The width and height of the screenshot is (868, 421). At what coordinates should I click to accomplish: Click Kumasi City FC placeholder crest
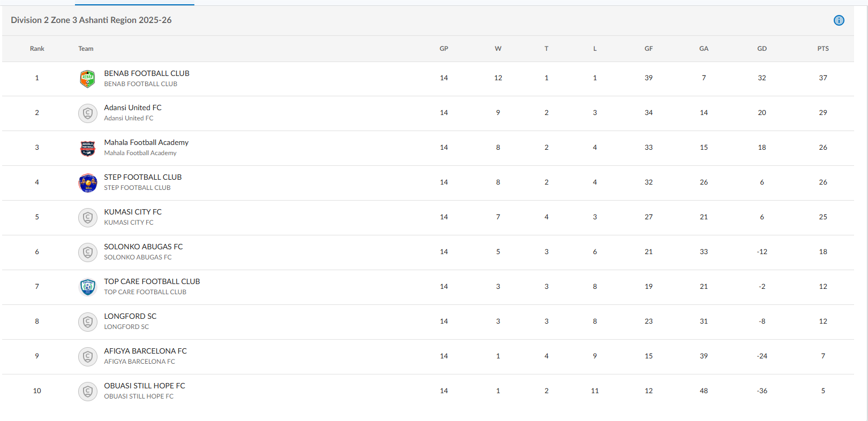(x=87, y=218)
